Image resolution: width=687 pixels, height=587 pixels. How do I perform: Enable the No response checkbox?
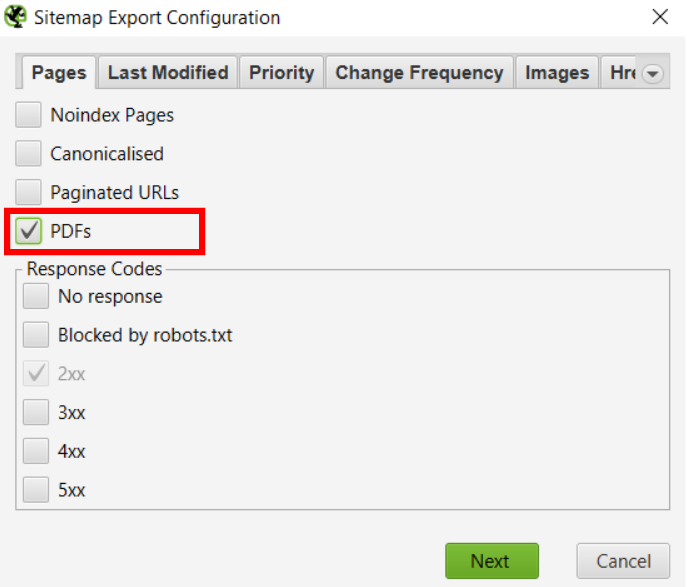pos(36,297)
